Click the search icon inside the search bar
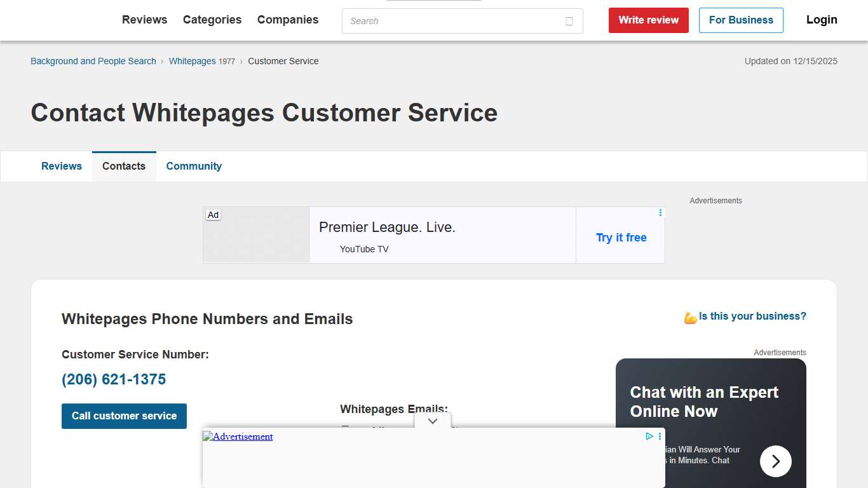This screenshot has height=488, width=868. click(x=568, y=21)
